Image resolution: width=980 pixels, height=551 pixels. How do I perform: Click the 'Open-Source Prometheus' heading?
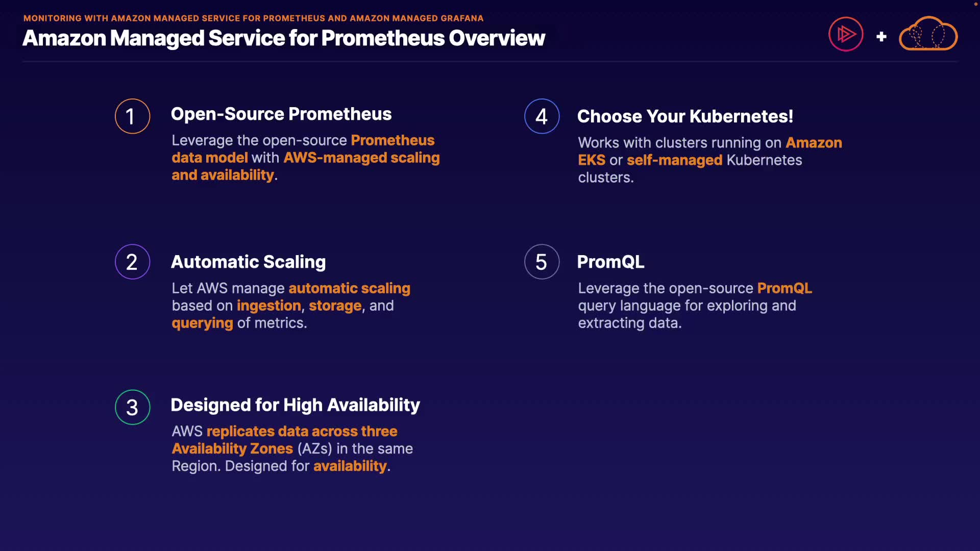pyautogui.click(x=281, y=114)
